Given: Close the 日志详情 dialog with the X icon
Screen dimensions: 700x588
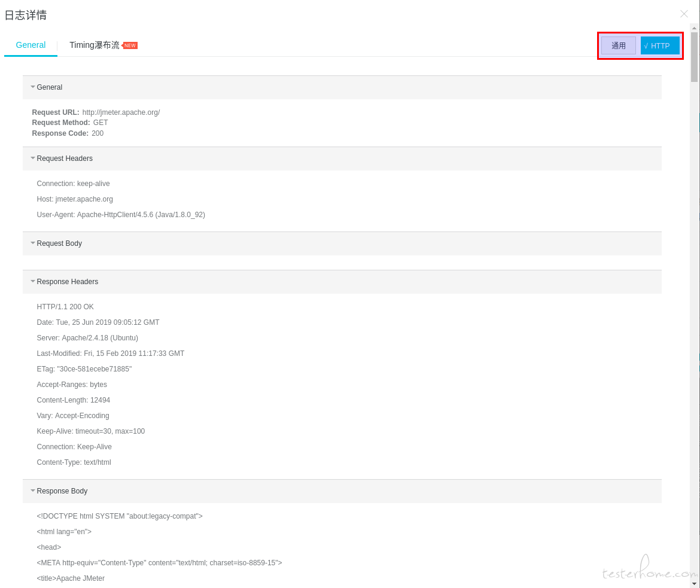Looking at the screenshot, I should 684,14.
